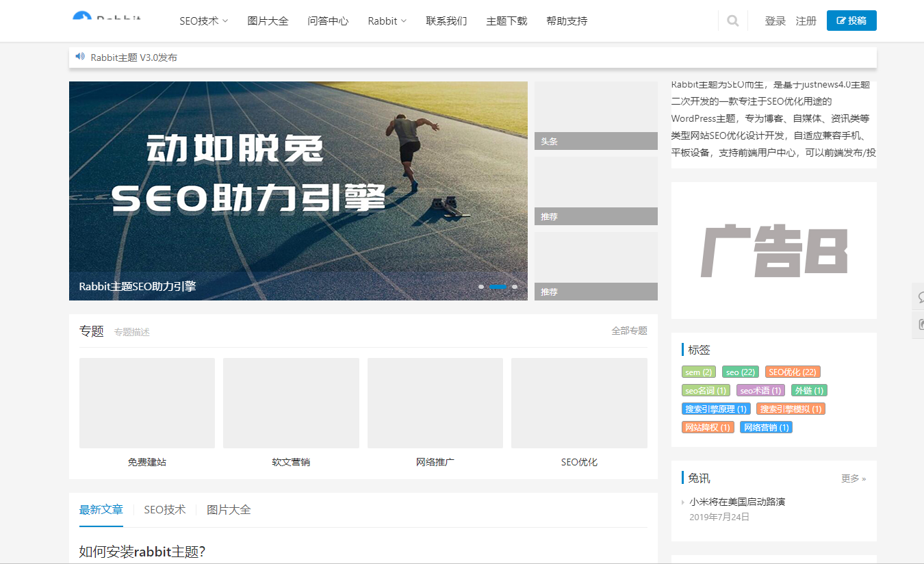Open the 软文营销 topic card

(291, 413)
